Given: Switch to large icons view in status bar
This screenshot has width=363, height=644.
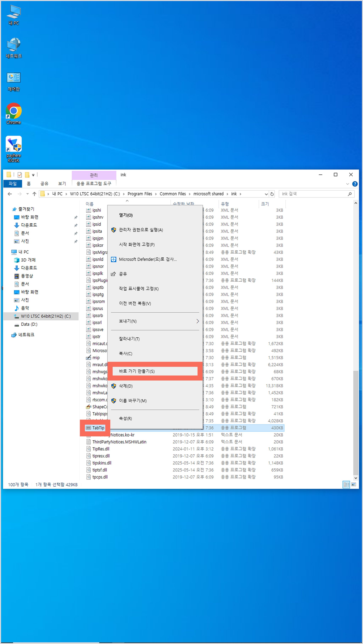Looking at the screenshot, I should pos(354,484).
